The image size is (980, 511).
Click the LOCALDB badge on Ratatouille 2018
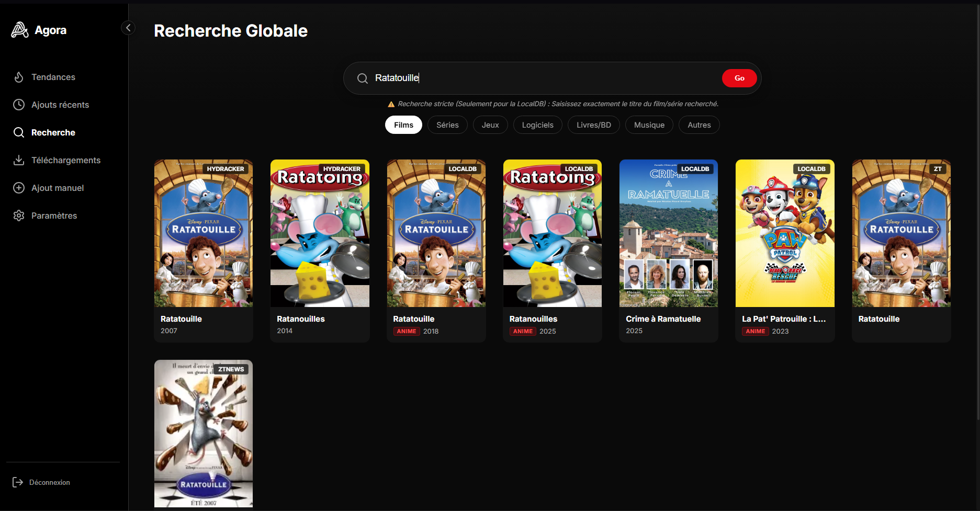[463, 169]
